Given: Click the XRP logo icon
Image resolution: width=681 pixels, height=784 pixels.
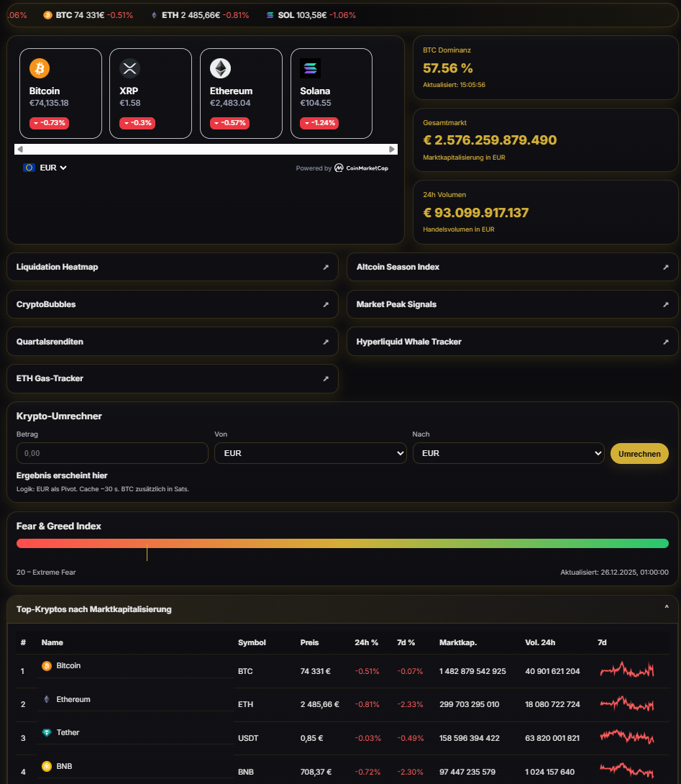Looking at the screenshot, I should (x=129, y=68).
